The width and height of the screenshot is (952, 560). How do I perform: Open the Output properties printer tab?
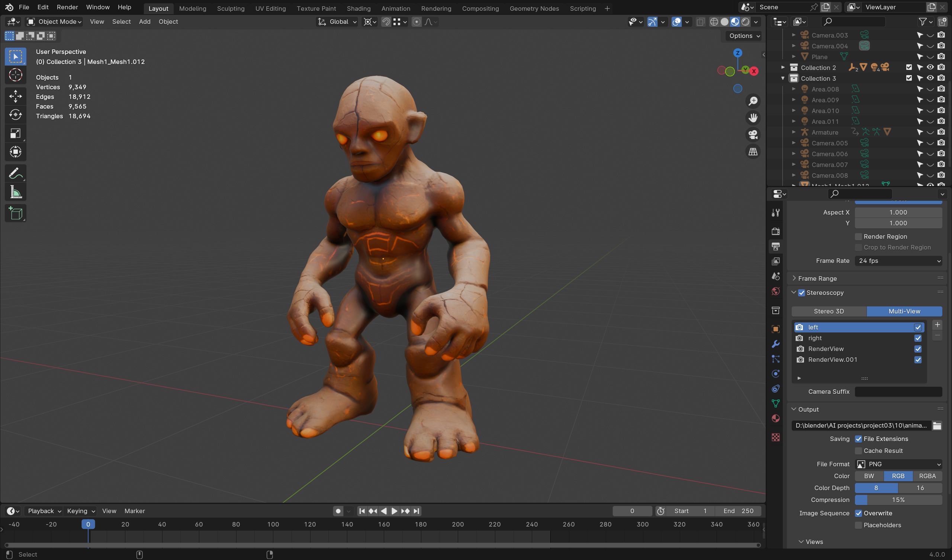click(x=776, y=247)
